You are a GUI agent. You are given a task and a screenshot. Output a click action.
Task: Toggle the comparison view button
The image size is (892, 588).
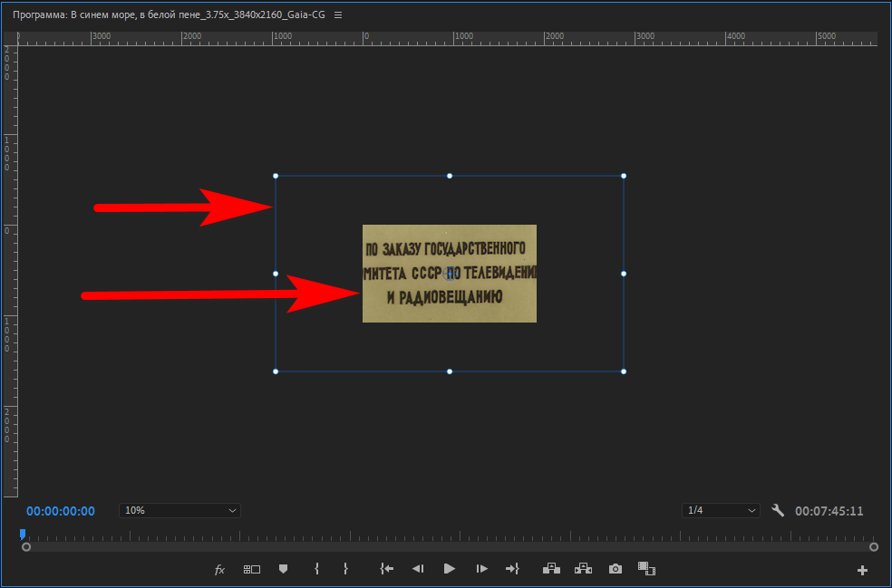tap(646, 569)
